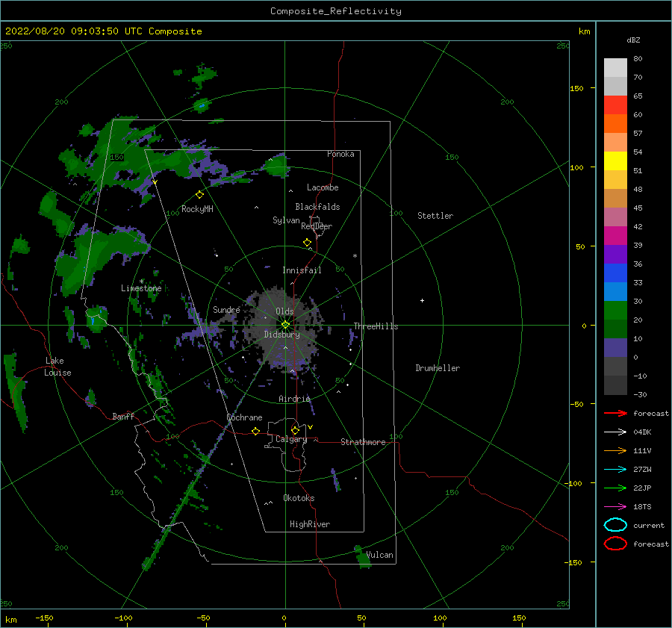This screenshot has width=672, height=628.
Task: Click the Ponoka city label
Action: point(340,154)
